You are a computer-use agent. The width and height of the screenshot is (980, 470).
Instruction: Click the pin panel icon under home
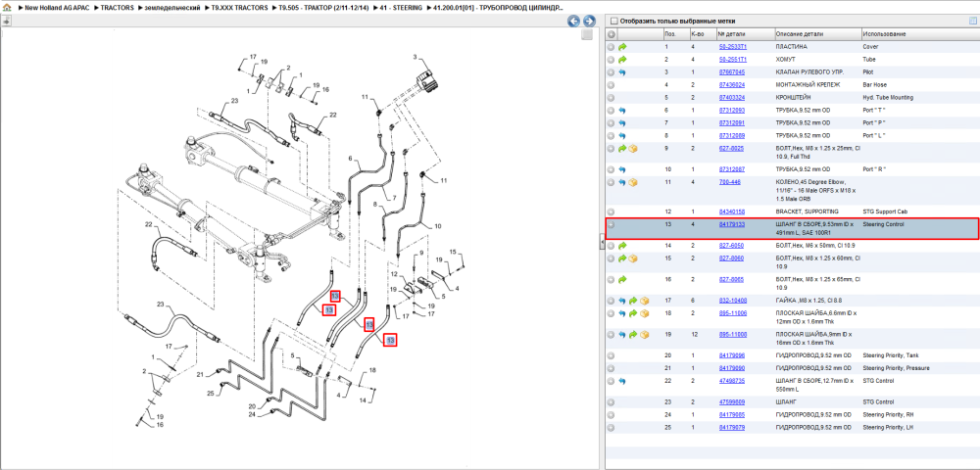pyautogui.click(x=7, y=21)
